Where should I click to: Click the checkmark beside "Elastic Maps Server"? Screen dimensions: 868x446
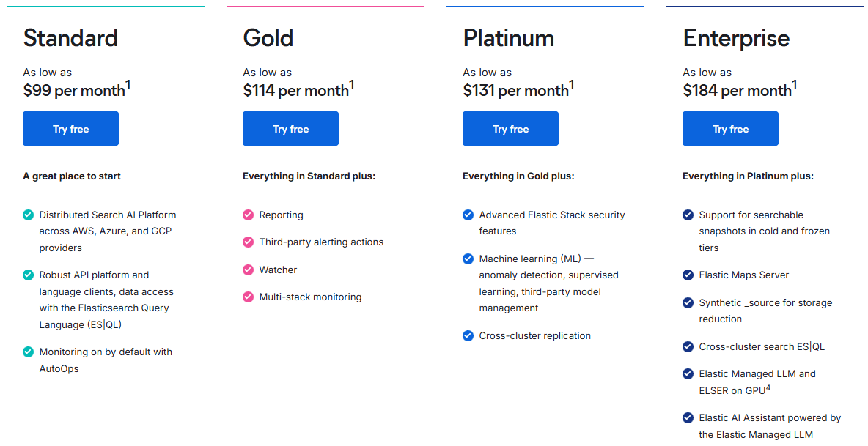687,275
